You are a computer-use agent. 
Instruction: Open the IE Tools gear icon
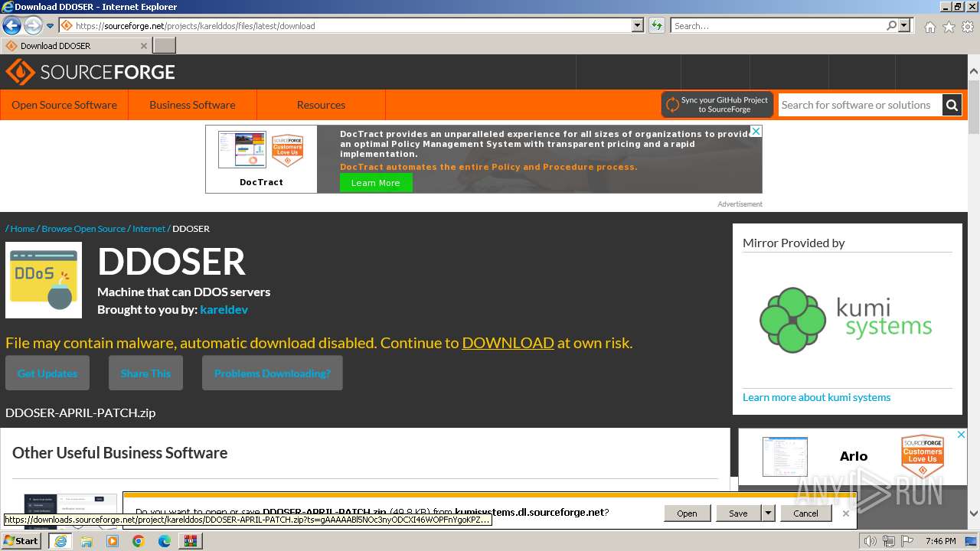click(x=968, y=27)
